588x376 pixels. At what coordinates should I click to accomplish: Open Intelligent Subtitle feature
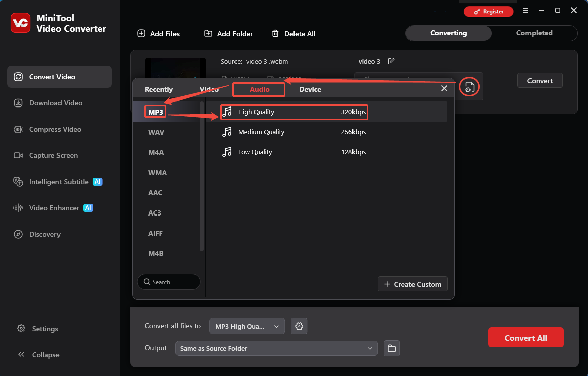pyautogui.click(x=59, y=182)
